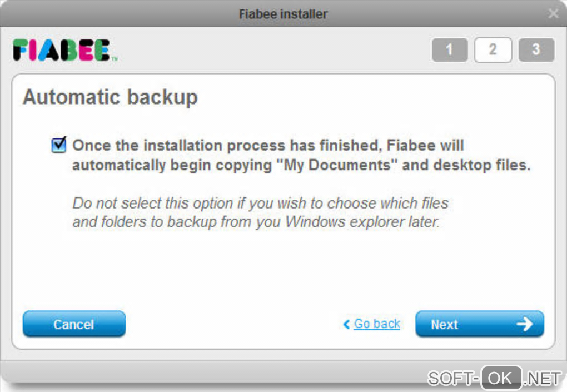Click the arrow icon on Next button

(x=524, y=324)
